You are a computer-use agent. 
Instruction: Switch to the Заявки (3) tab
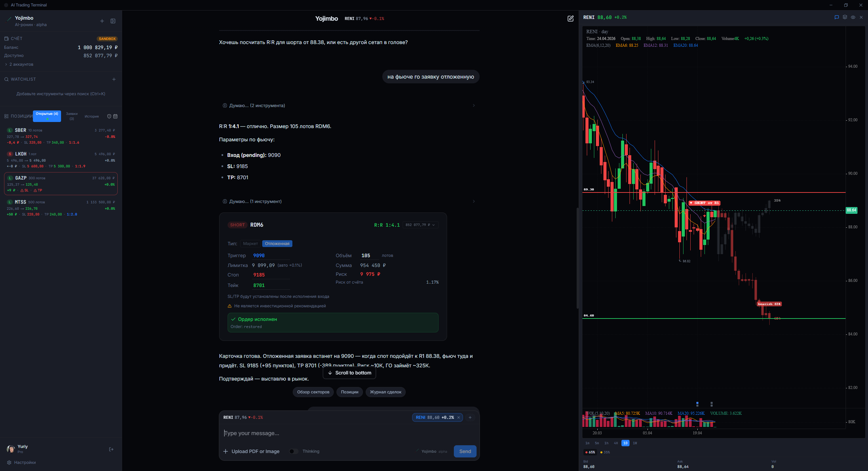(x=72, y=116)
